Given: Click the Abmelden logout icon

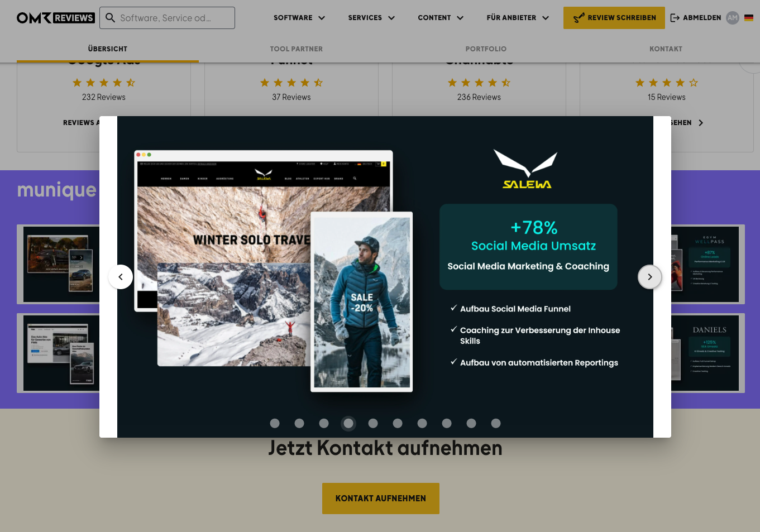Looking at the screenshot, I should point(675,18).
